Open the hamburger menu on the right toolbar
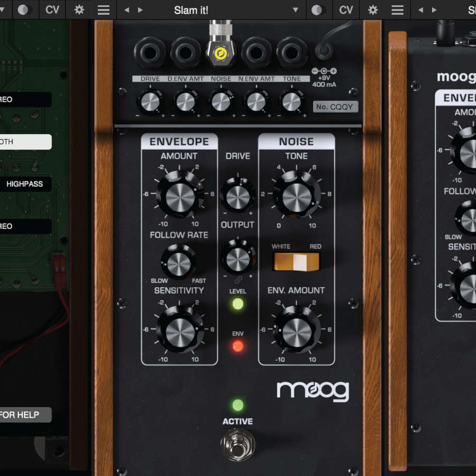The image size is (476, 476). (397, 10)
